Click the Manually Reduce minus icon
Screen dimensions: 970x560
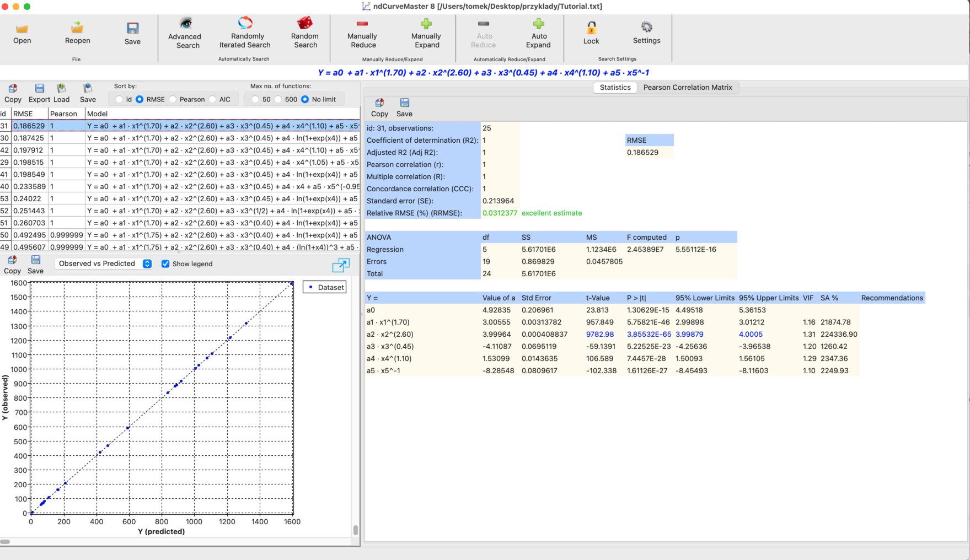coord(362,24)
